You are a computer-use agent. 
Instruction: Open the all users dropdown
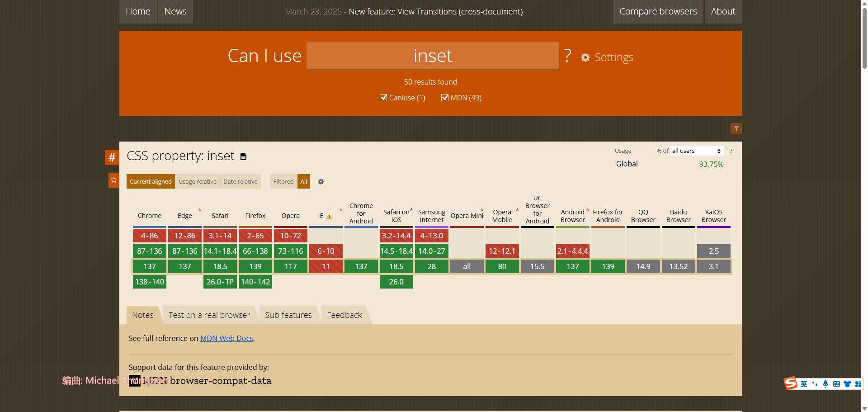pos(696,151)
